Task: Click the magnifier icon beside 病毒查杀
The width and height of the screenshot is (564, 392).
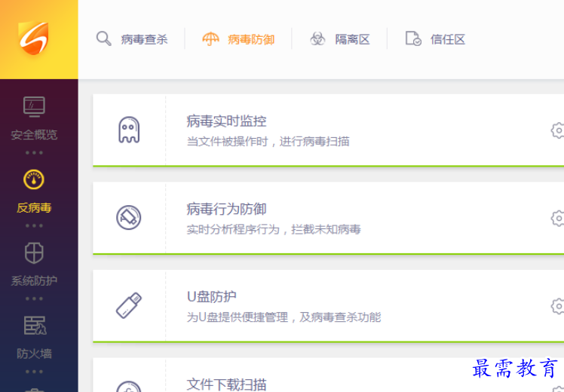Action: pos(103,38)
